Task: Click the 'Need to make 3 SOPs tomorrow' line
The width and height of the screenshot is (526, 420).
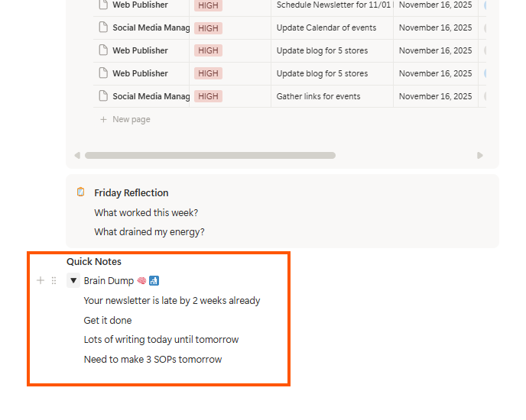Action: pyautogui.click(x=153, y=360)
